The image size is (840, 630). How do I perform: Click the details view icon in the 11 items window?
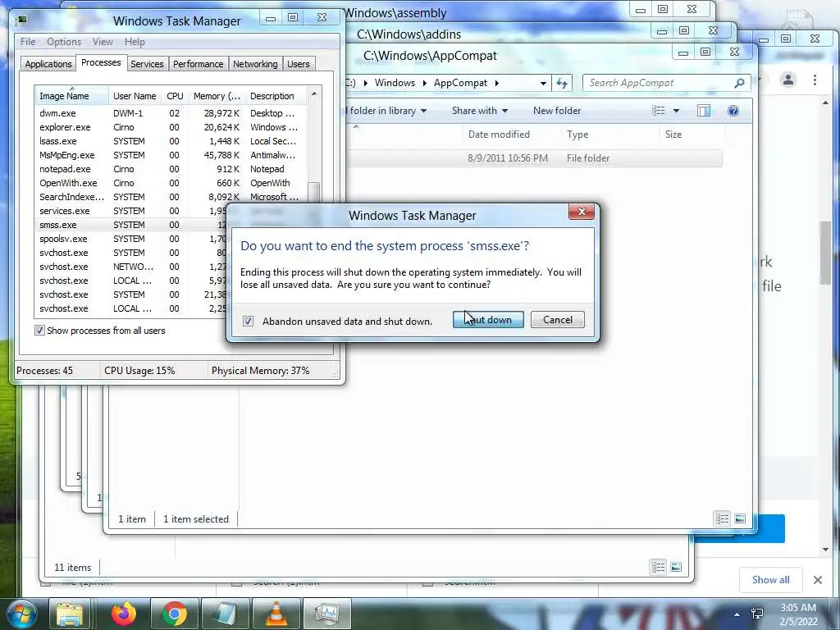click(x=659, y=567)
